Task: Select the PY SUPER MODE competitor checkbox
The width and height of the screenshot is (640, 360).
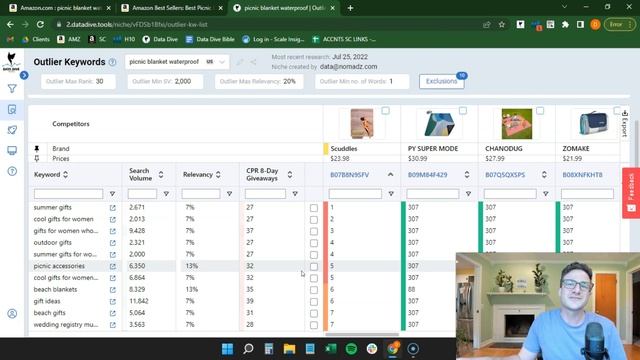Action: (462, 111)
